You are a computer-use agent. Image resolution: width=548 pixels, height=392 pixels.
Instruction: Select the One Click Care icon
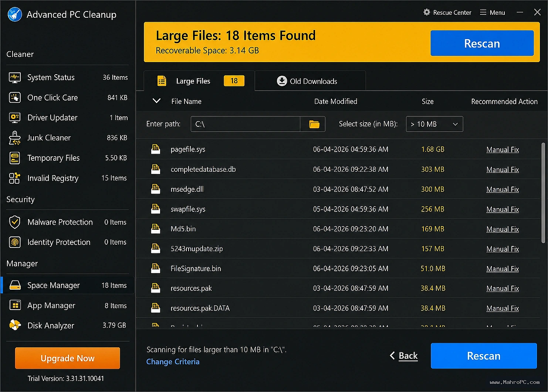coord(15,98)
